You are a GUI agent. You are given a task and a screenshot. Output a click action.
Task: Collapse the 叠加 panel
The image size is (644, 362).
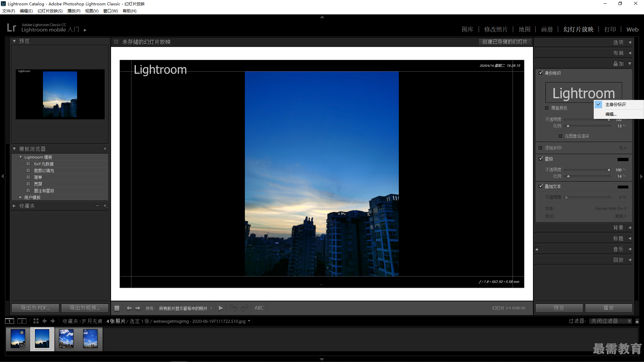click(x=630, y=64)
